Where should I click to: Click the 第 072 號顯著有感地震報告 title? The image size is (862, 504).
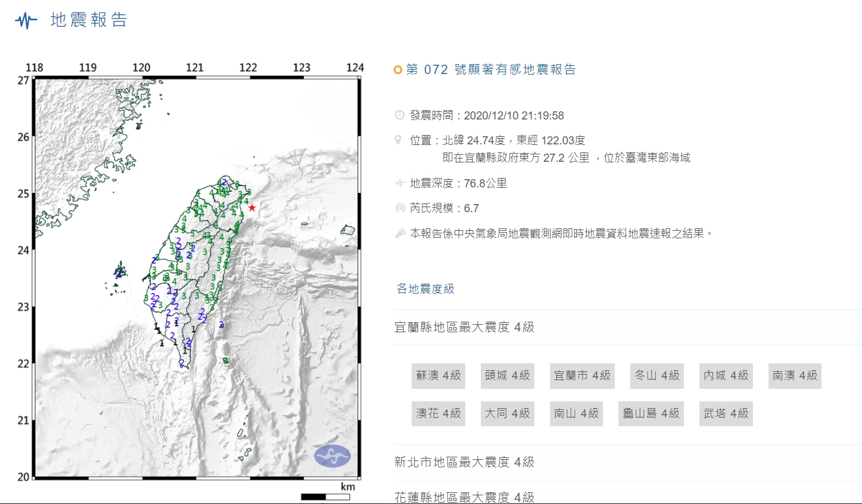[491, 70]
